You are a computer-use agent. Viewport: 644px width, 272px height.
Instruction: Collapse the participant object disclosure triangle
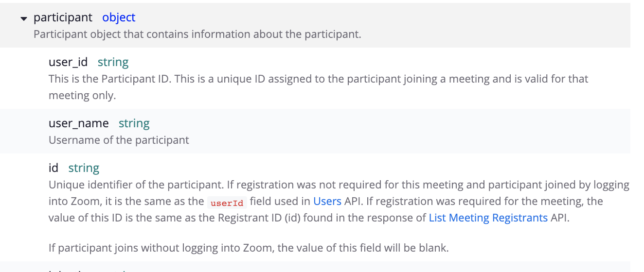coord(23,18)
